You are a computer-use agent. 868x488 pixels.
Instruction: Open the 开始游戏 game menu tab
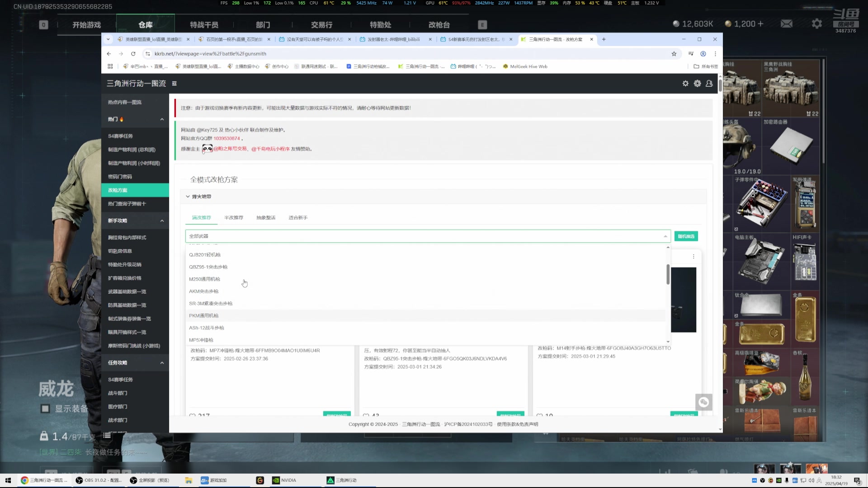(x=86, y=25)
